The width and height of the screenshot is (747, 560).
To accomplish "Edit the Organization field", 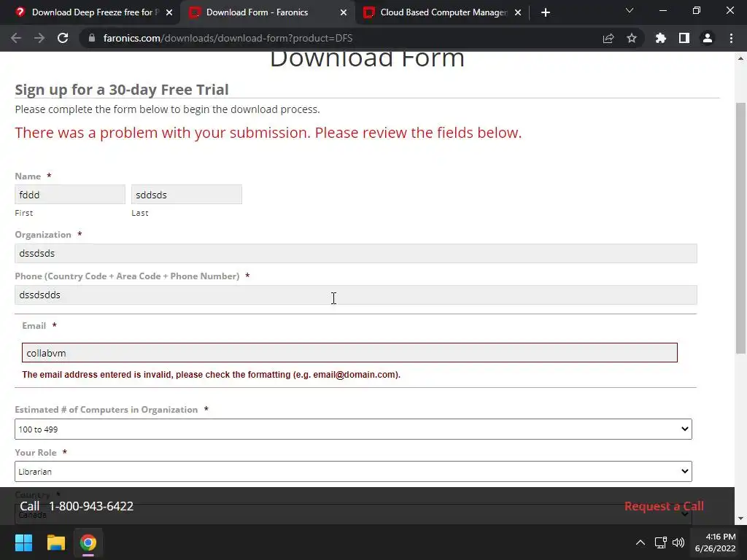I will click(x=356, y=253).
